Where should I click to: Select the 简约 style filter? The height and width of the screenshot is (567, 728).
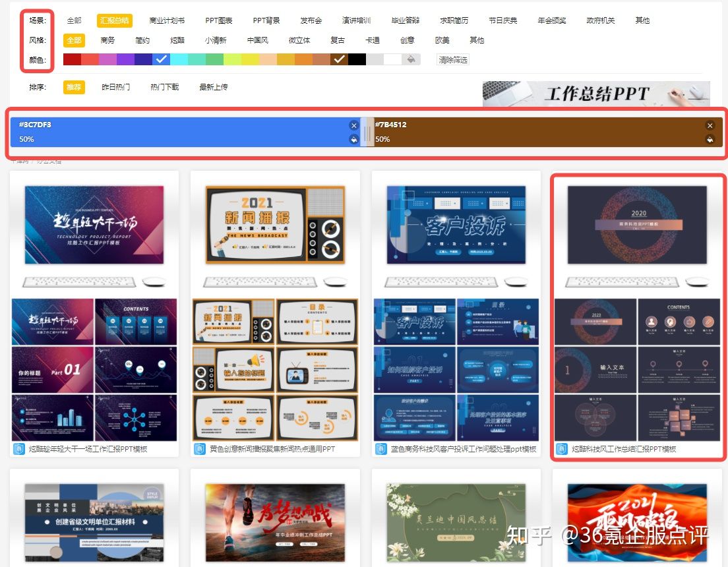tap(142, 40)
